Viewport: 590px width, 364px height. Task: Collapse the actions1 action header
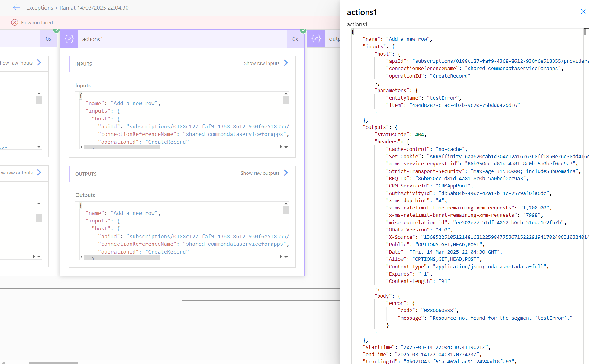pos(182,39)
